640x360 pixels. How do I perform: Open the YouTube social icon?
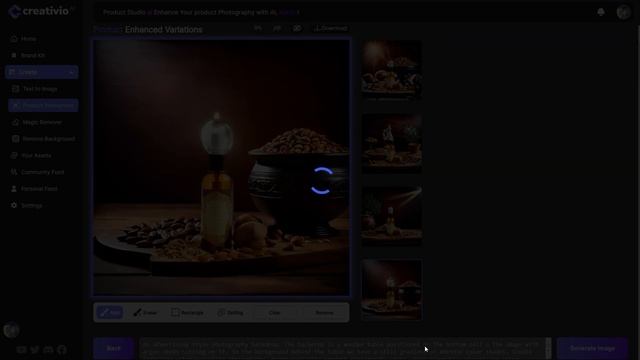coord(21,350)
